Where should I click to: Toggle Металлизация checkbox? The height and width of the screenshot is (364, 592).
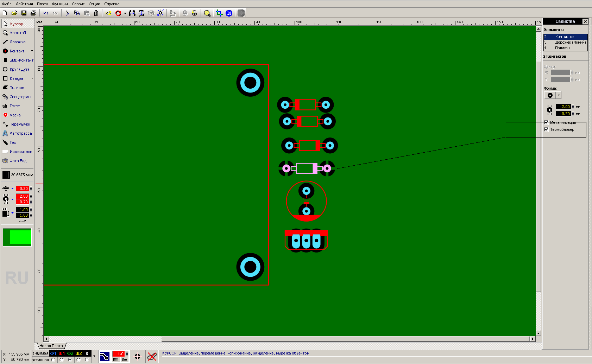[546, 122]
